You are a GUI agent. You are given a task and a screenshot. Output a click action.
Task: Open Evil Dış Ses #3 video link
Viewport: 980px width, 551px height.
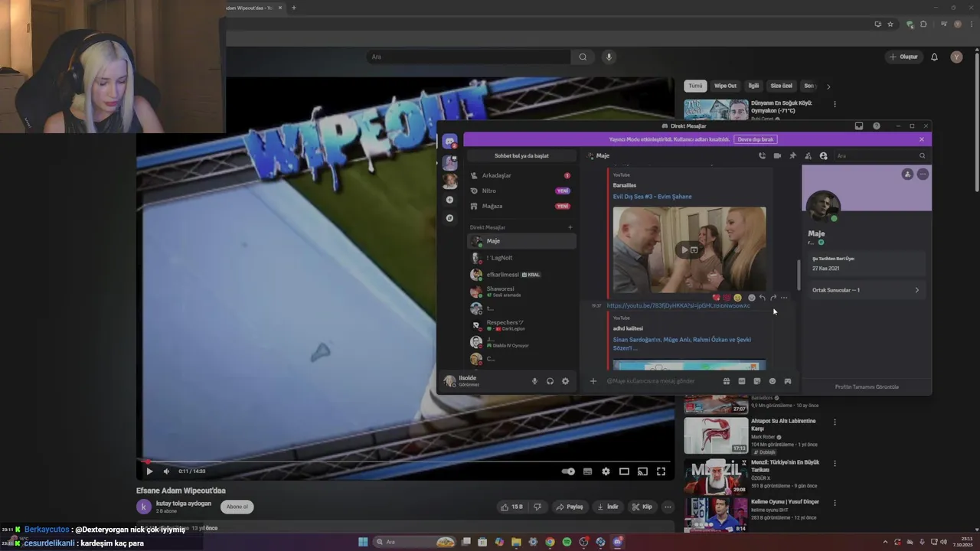click(652, 197)
